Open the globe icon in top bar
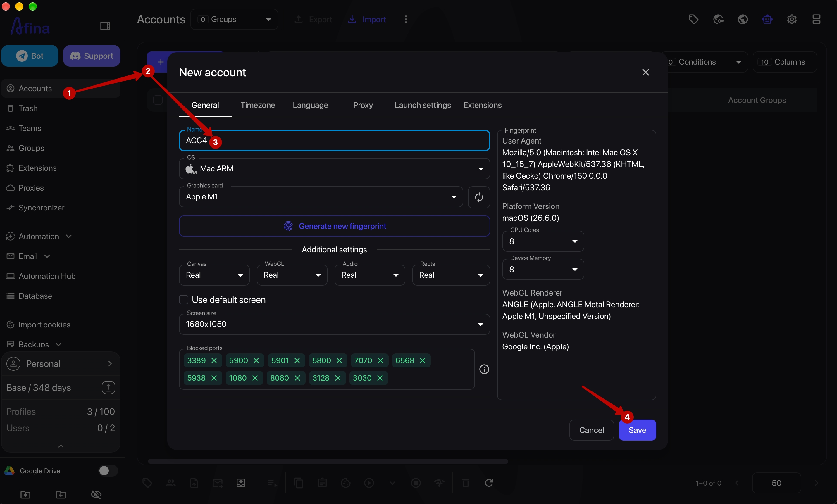The image size is (837, 504). pyautogui.click(x=743, y=19)
